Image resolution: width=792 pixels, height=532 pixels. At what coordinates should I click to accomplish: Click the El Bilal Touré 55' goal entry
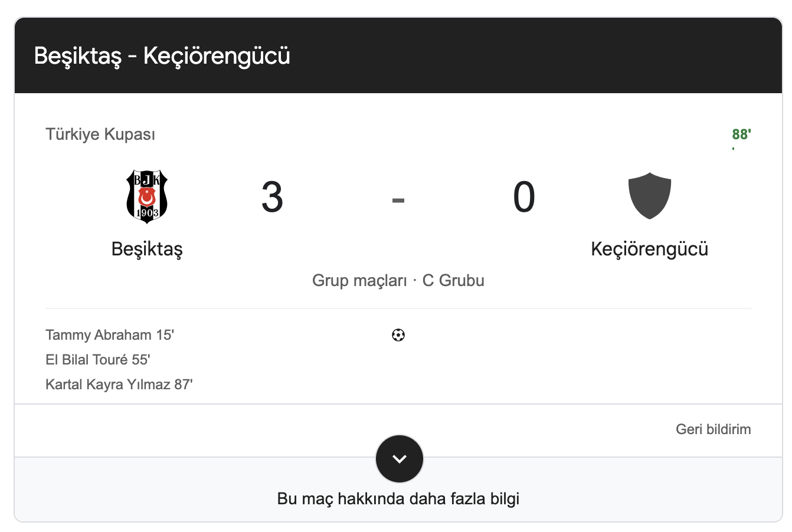98,360
